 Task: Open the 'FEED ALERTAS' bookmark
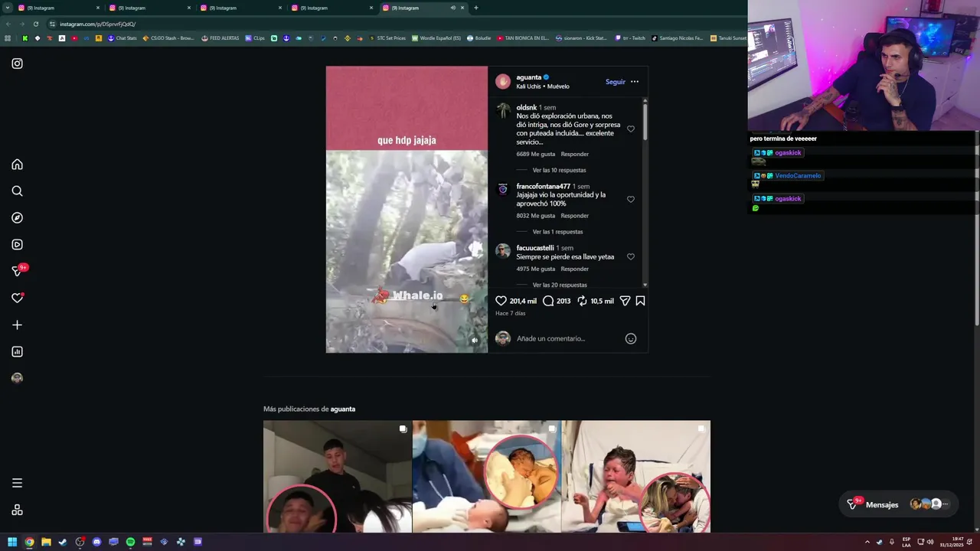[220, 38]
